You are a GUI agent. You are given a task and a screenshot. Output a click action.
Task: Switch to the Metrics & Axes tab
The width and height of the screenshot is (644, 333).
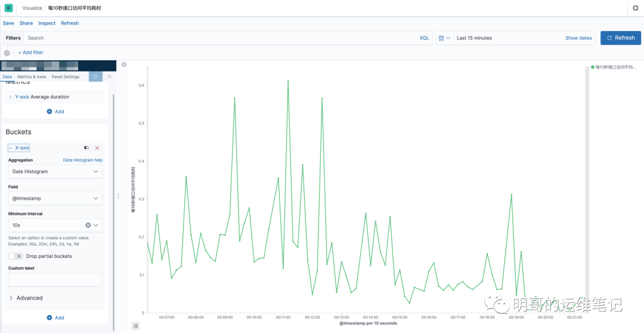click(32, 76)
